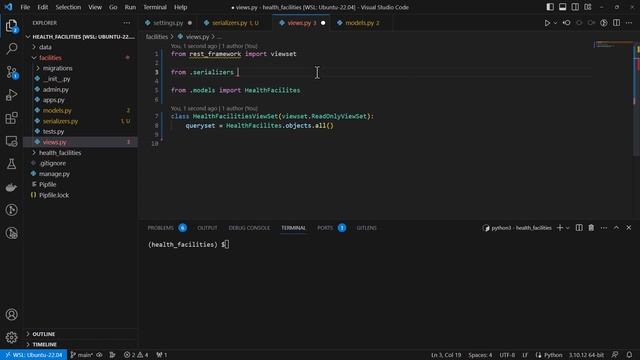Expand the data folder
640x360 pixels.
pos(80,47)
